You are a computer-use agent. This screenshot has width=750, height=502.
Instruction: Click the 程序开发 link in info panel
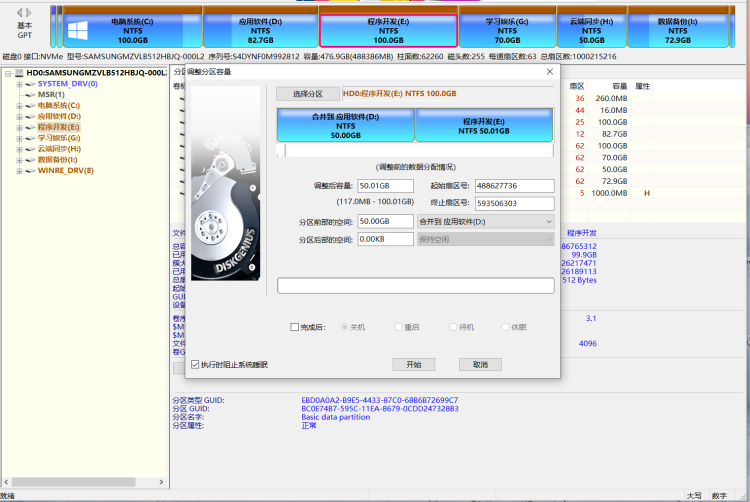pyautogui.click(x=582, y=233)
